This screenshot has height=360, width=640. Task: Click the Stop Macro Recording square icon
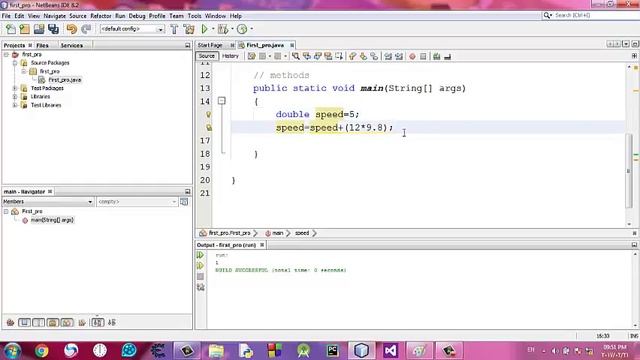[423, 56]
